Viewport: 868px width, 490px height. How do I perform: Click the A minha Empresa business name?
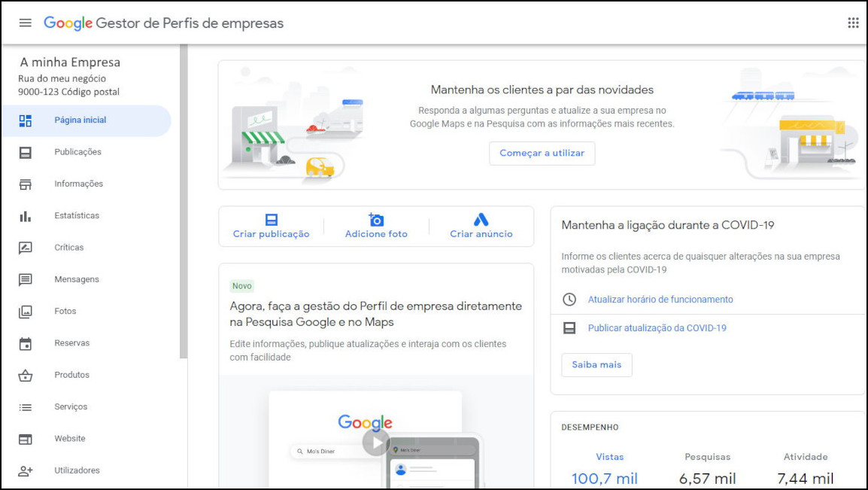70,62
